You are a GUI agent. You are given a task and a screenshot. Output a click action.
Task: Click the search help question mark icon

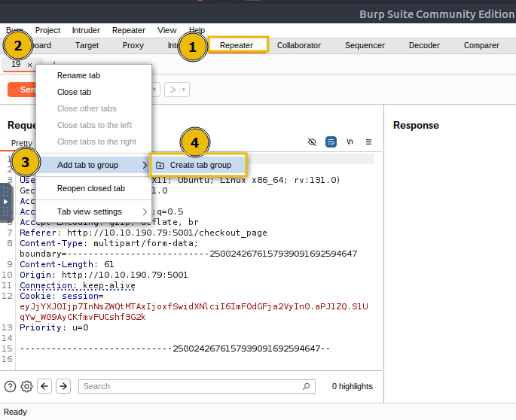[10, 386]
